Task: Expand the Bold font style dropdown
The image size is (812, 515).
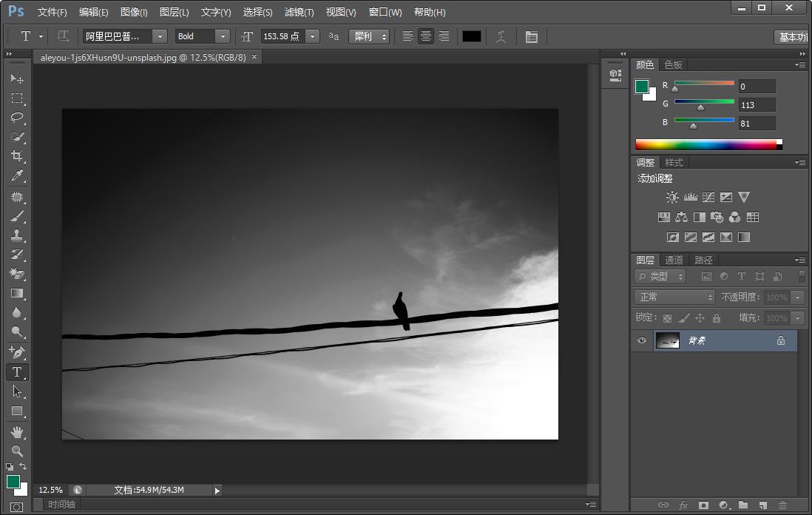Action: 222,36
